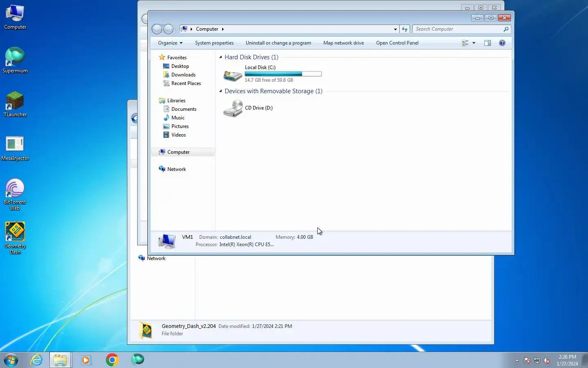Viewport: 588px width, 368px height.
Task: Toggle the preview pane icon
Action: point(488,43)
